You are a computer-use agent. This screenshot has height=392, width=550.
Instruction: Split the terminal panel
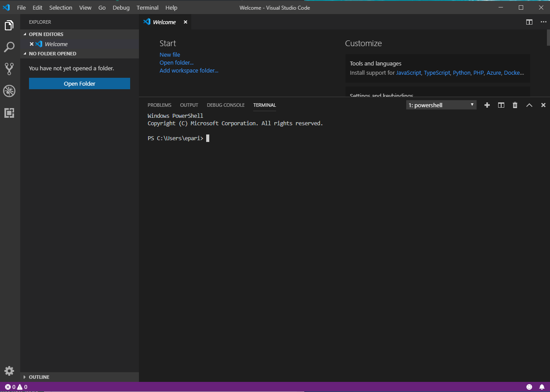[x=501, y=105]
